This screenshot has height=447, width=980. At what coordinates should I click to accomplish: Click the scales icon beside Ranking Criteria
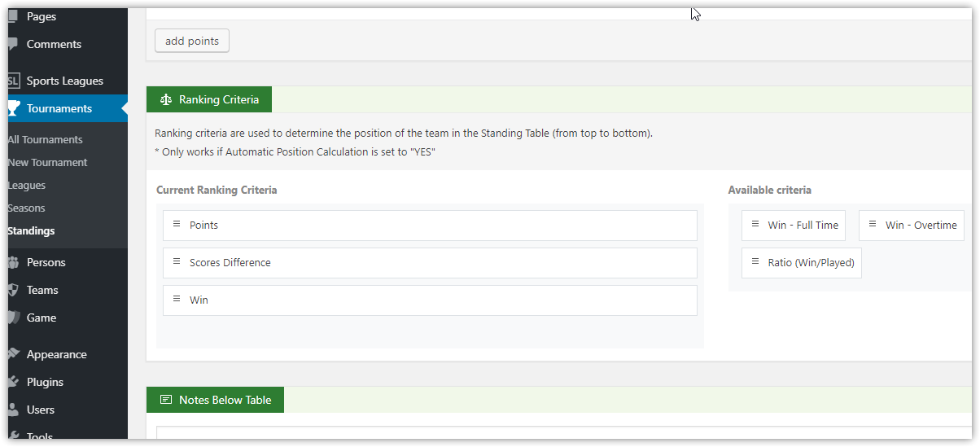tap(166, 99)
